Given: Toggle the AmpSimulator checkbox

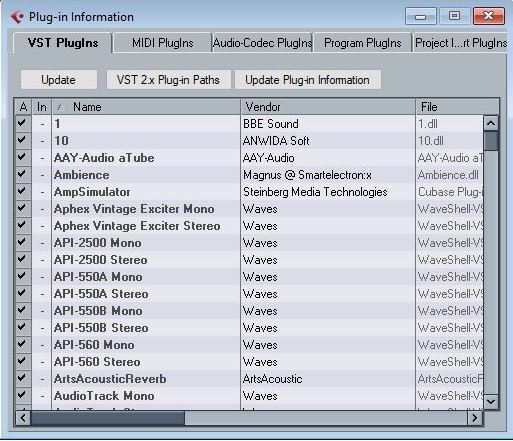Looking at the screenshot, I should [x=22, y=191].
